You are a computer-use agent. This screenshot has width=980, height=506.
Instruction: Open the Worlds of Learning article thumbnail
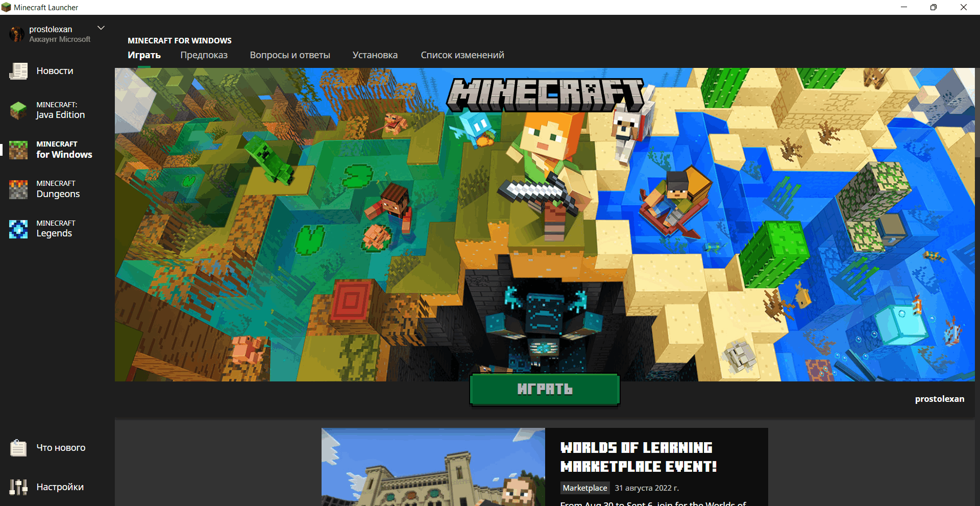433,467
